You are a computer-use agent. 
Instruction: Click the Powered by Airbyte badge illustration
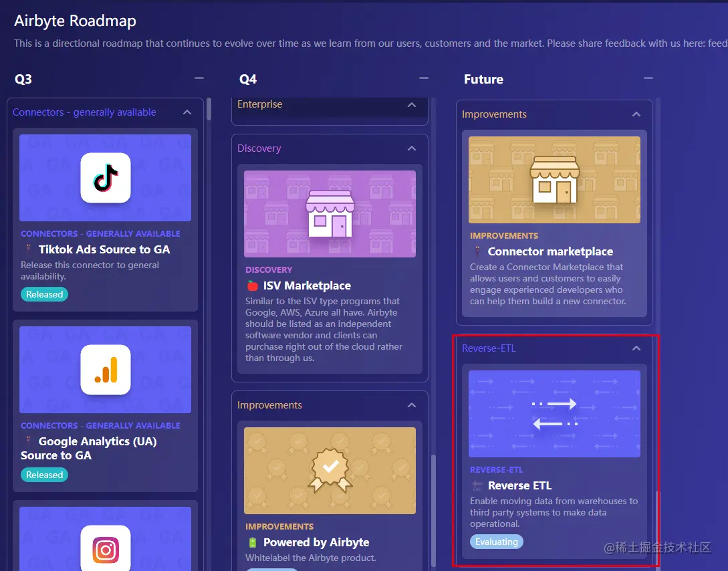pyautogui.click(x=330, y=470)
